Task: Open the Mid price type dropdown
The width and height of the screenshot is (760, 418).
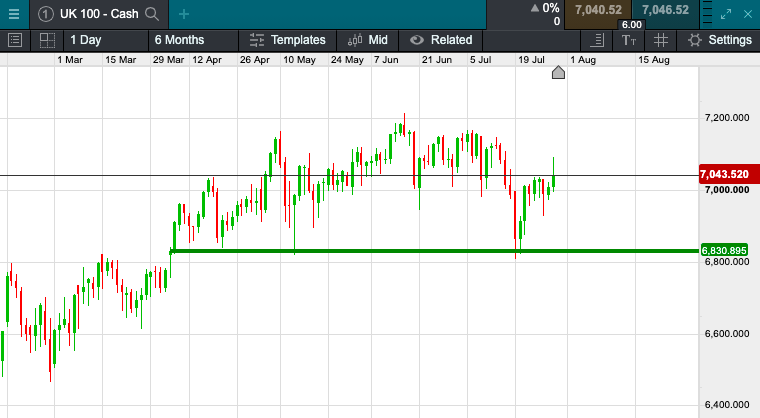Action: [366, 40]
